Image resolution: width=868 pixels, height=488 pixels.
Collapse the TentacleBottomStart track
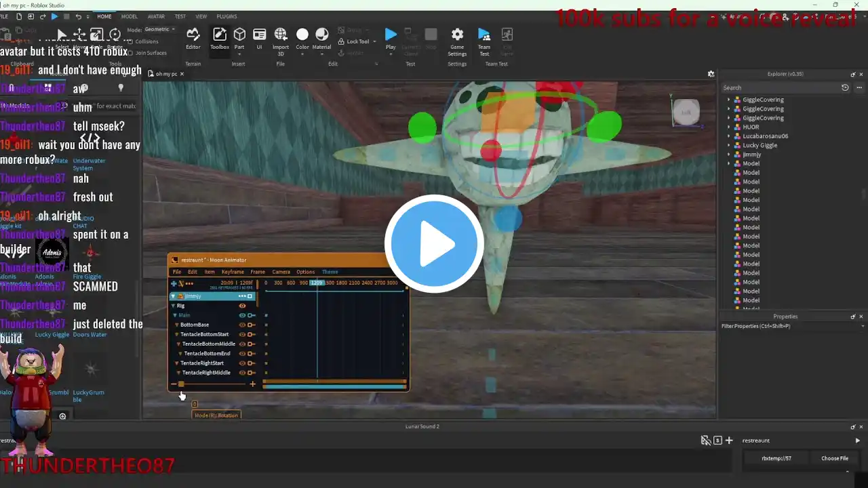pyautogui.click(x=177, y=334)
